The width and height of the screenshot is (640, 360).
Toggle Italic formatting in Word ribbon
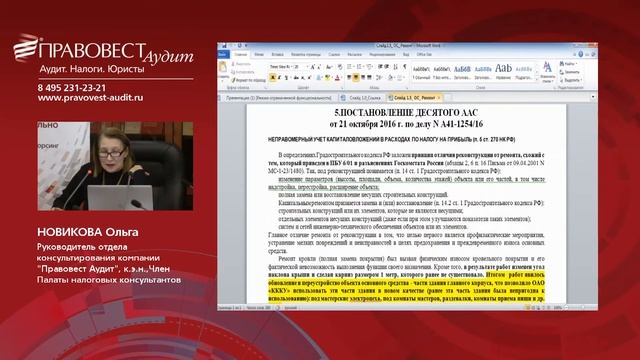(x=279, y=78)
